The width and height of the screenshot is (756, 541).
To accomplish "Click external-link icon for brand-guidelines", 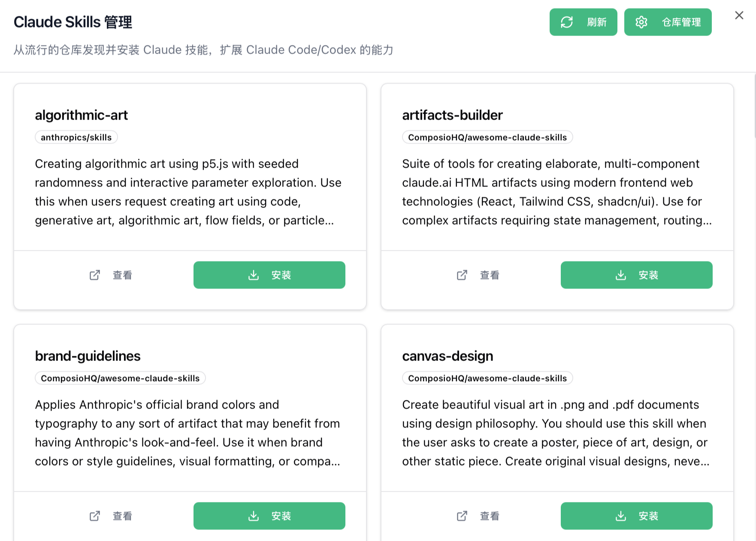I will (95, 516).
